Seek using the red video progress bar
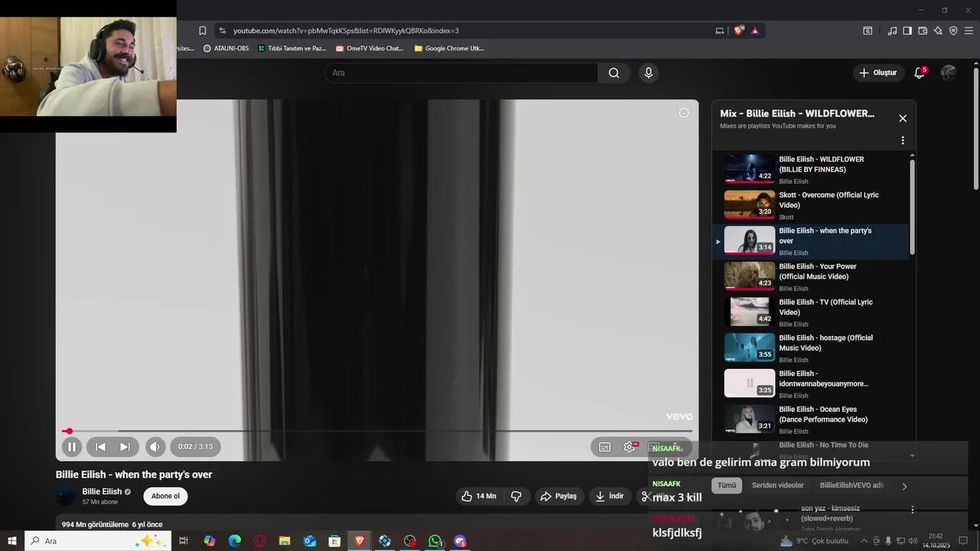Viewport: 980px width, 551px height. click(377, 432)
